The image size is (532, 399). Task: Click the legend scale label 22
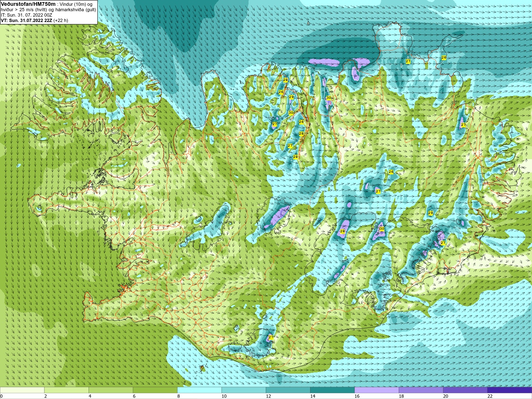[490, 396]
